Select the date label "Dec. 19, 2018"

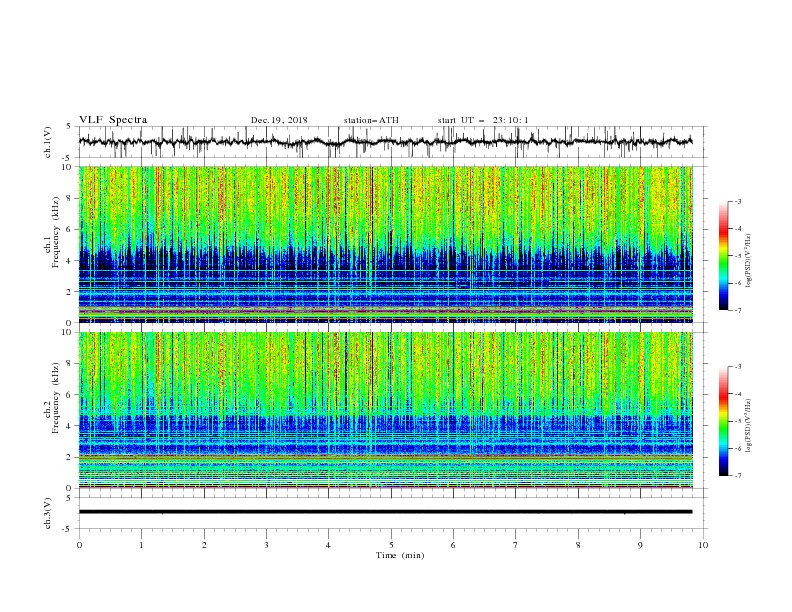279,120
